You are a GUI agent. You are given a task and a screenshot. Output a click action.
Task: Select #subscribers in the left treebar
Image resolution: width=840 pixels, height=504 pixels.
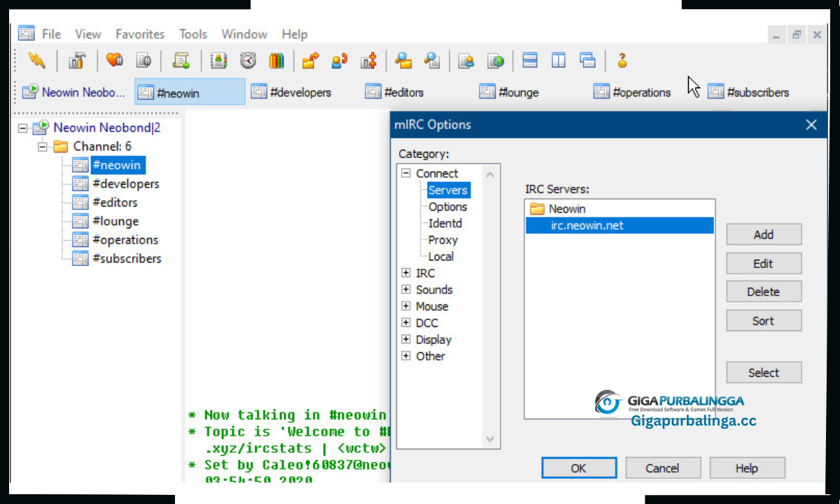coord(127,258)
